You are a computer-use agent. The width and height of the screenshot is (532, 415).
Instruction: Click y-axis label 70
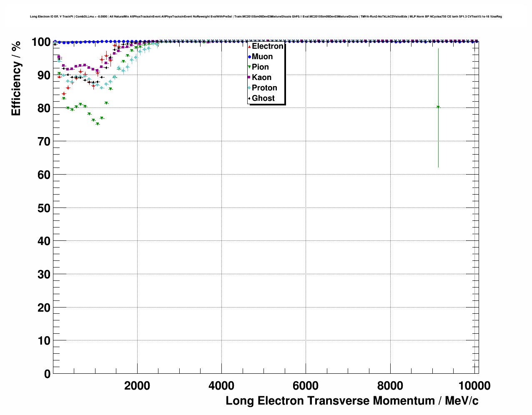(44, 142)
